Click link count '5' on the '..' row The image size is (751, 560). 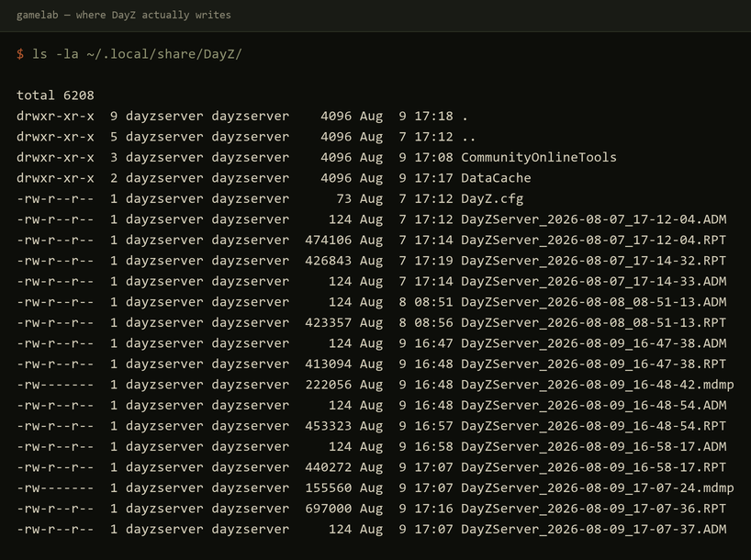tap(114, 137)
